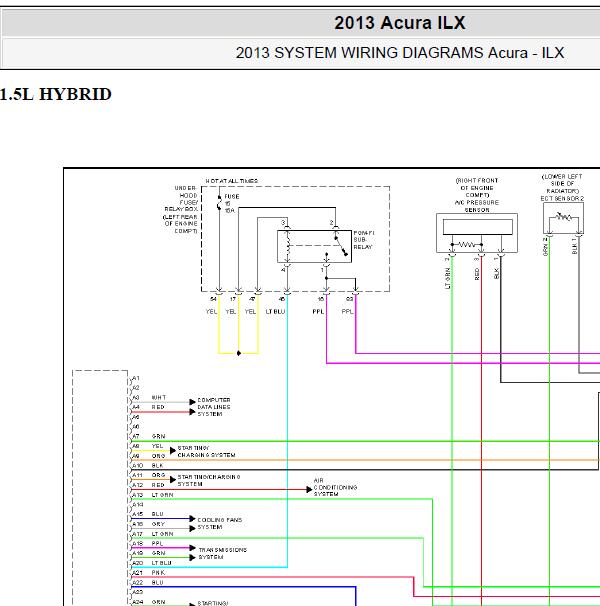Click the "Lower left side of radiator" note
The image size is (600, 606).
(x=562, y=184)
